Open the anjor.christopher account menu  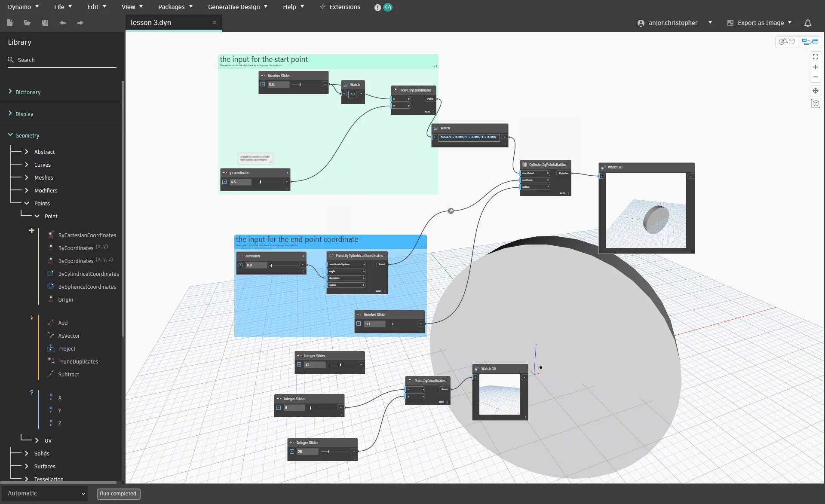click(x=674, y=23)
